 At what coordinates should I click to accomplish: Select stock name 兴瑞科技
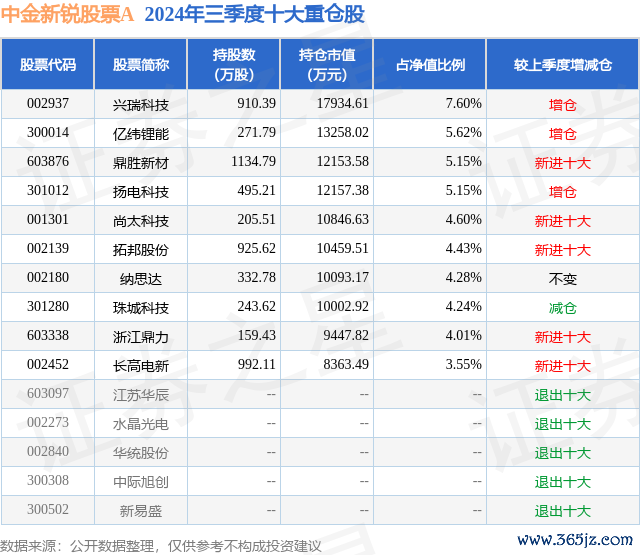(x=141, y=105)
